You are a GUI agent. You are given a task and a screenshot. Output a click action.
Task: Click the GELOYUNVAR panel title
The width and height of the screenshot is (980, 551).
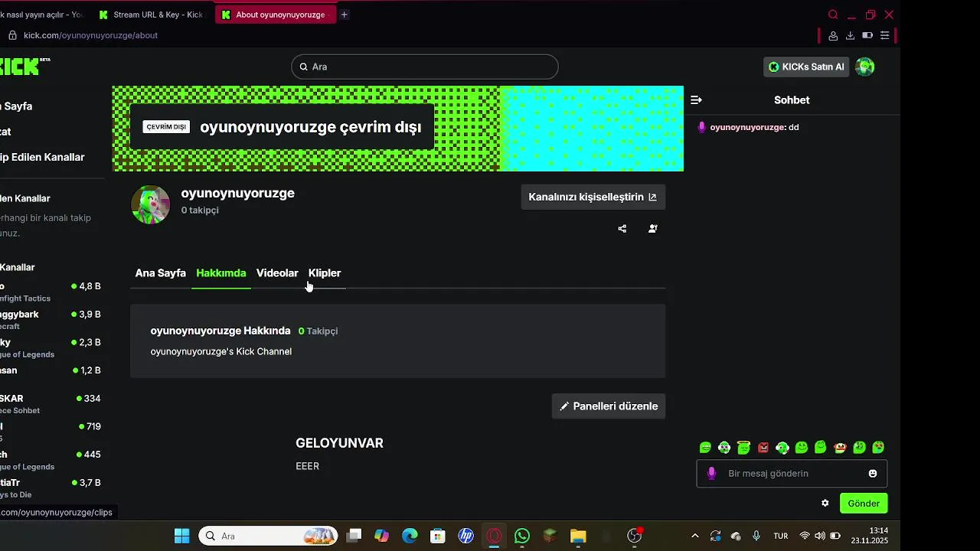[339, 443]
